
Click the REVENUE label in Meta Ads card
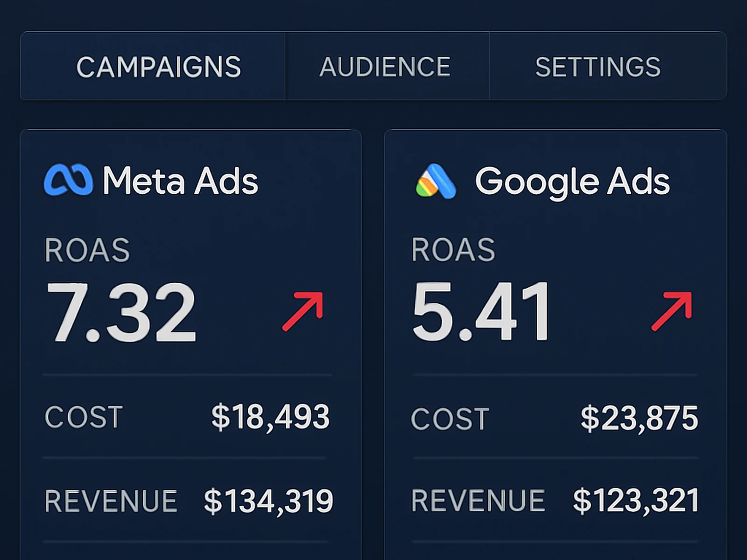tap(111, 501)
